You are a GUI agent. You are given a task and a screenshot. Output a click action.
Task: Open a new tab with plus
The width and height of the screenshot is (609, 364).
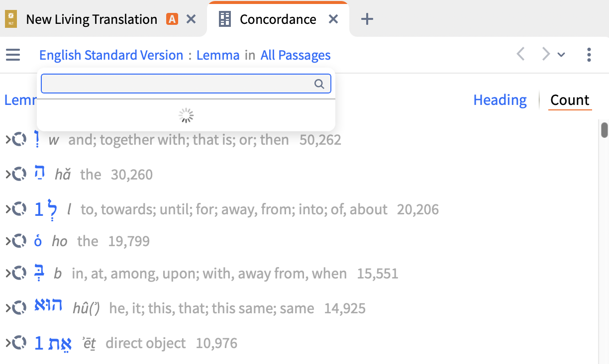click(367, 19)
